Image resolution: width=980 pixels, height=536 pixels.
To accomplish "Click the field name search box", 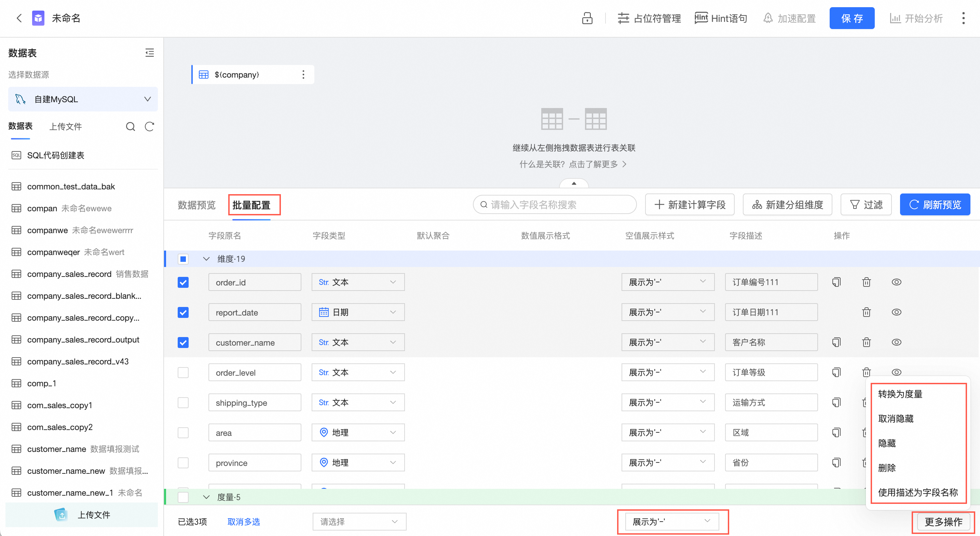I will point(554,205).
